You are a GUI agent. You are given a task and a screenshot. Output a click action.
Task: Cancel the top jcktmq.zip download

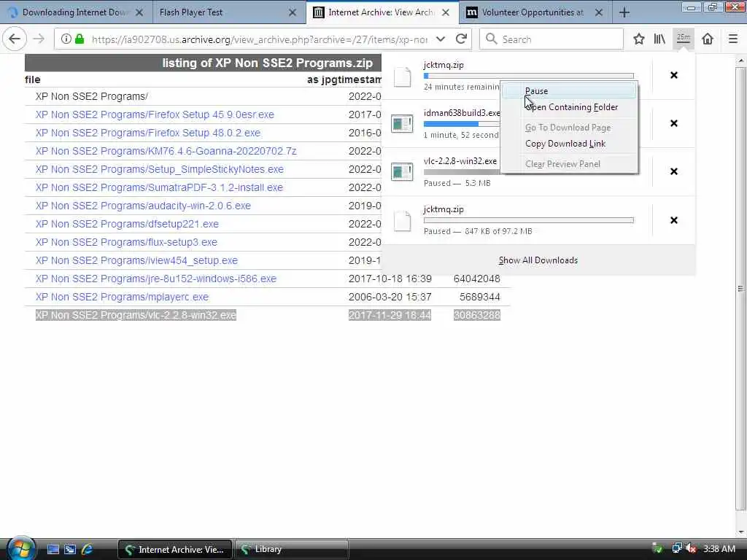click(x=673, y=75)
